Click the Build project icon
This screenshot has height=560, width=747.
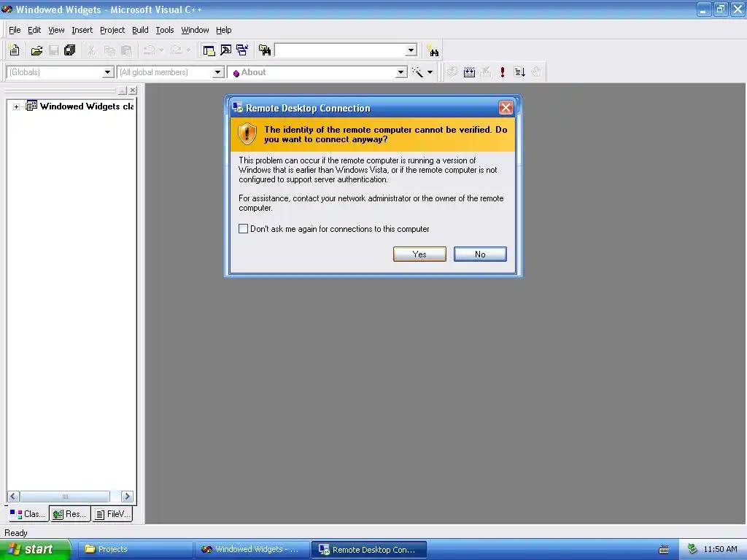tap(469, 72)
